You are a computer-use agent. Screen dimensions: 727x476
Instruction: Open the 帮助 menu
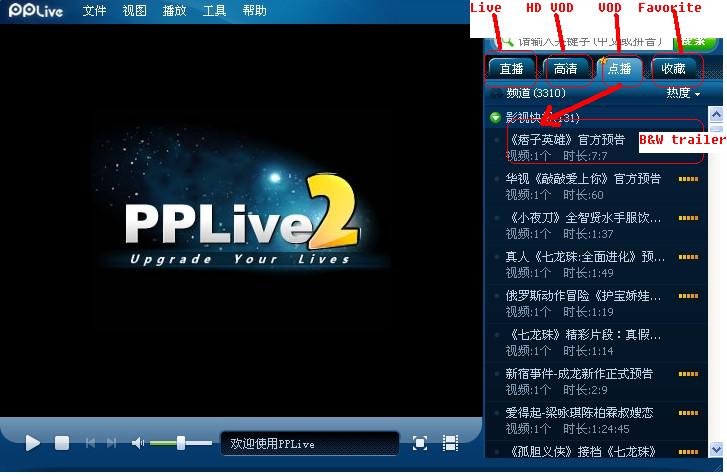[x=255, y=10]
